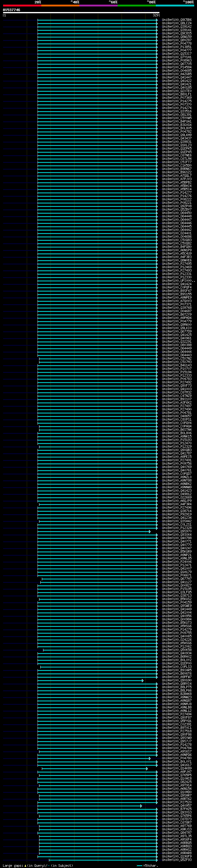Click the purple ~60% identity legend bar
197x868 pixels.
click(99, 6)
